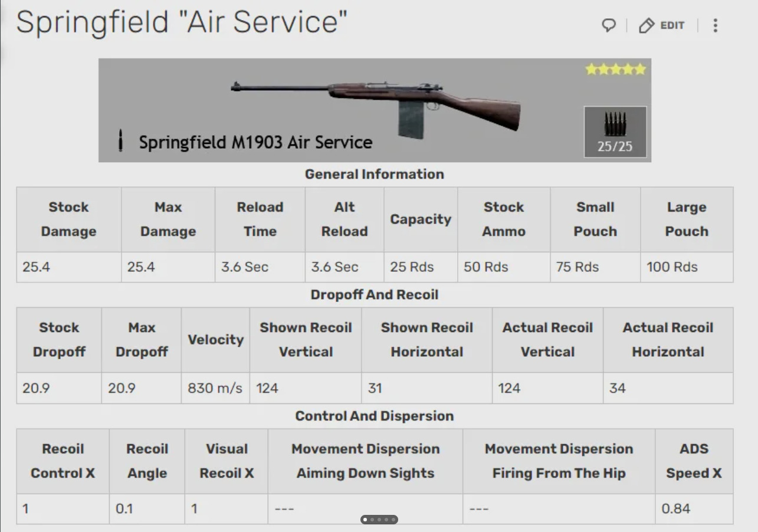Open the comments speech bubble icon
758x532 pixels.
point(609,25)
